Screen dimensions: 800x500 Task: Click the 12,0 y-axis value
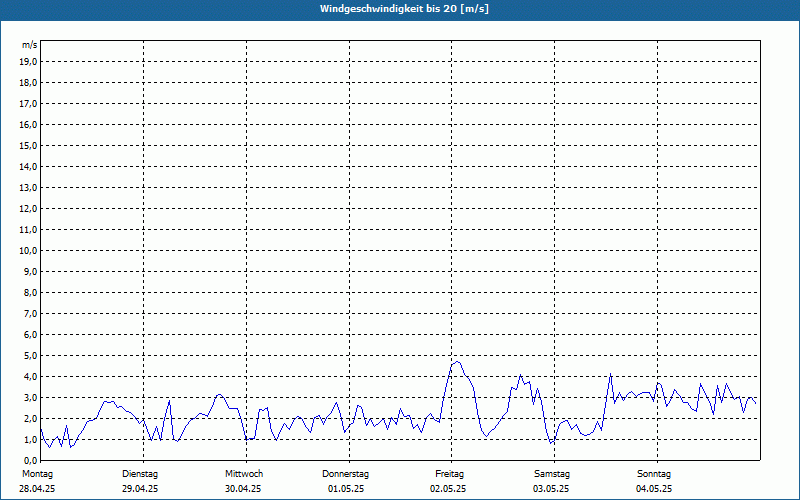pyautogui.click(x=28, y=209)
